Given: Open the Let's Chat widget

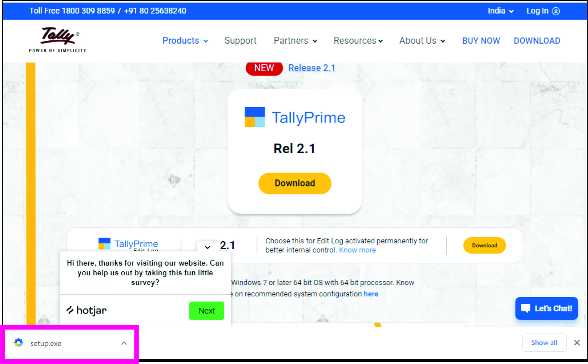Looking at the screenshot, I should (x=547, y=308).
